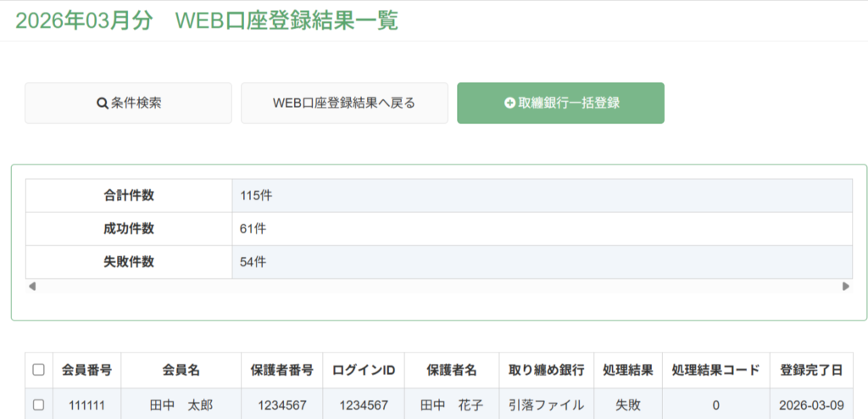This screenshot has height=419, width=868.
Task: Open the 条件検索 search button
Action: [x=129, y=103]
